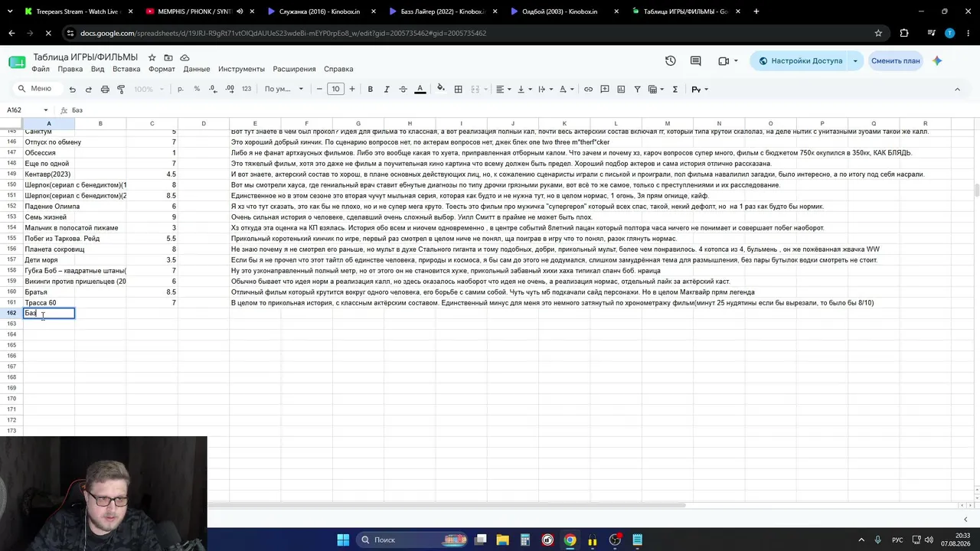This screenshot has width=980, height=551.
Task: Open the name box dropdown arrow
Action: (45, 110)
